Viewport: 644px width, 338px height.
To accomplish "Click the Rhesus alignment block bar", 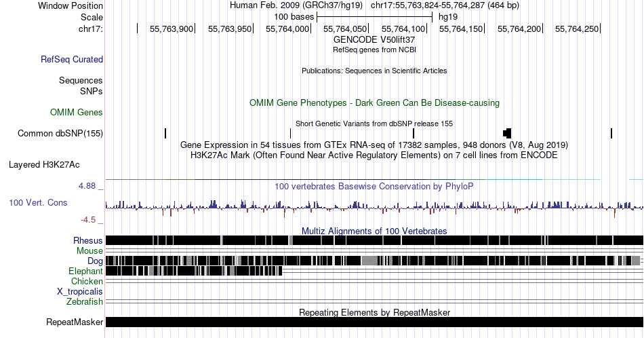I will tap(374, 240).
